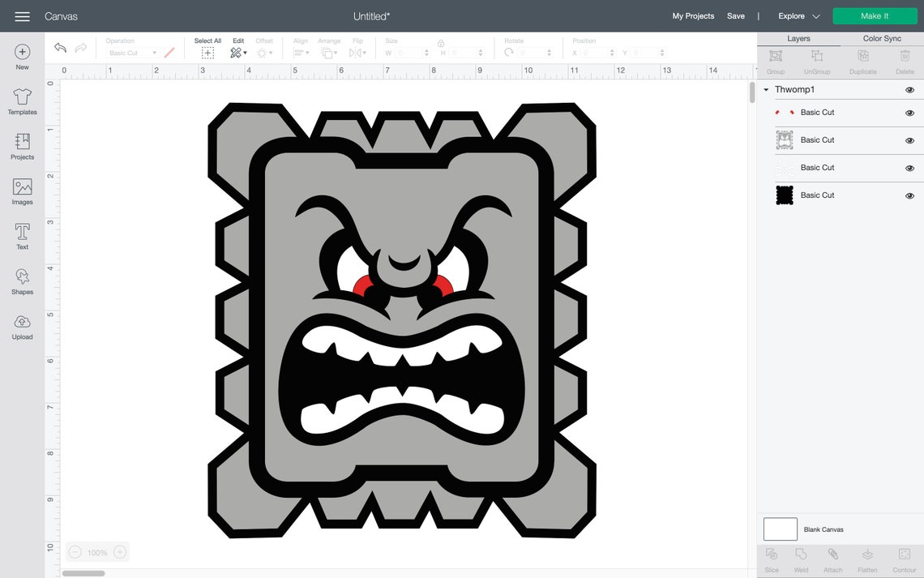Open the hamburger menu at top left
This screenshot has width=924, height=578.
[x=22, y=15]
